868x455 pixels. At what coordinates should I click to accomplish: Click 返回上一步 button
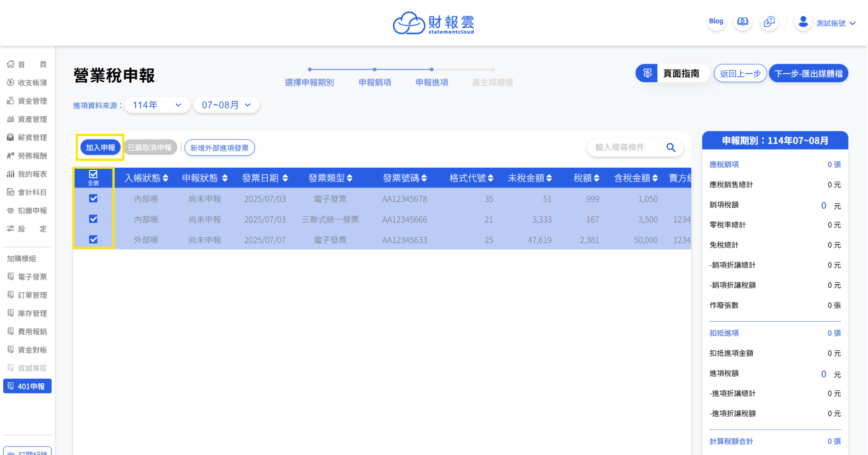(x=740, y=73)
